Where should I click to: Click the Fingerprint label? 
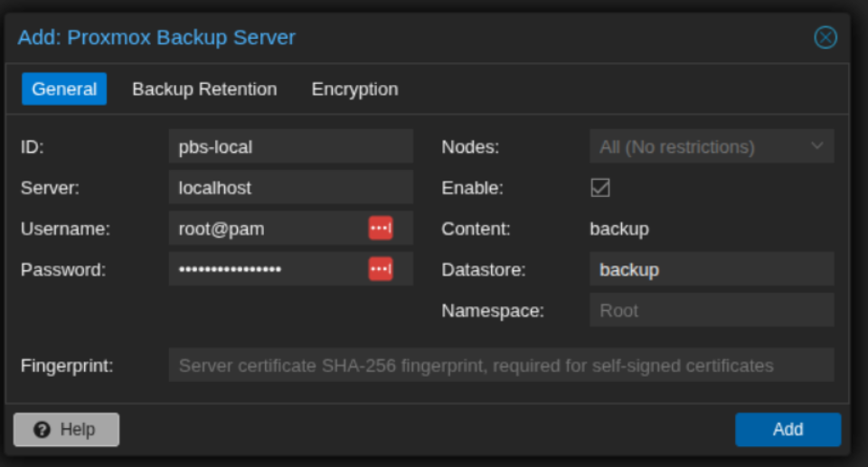pos(67,365)
